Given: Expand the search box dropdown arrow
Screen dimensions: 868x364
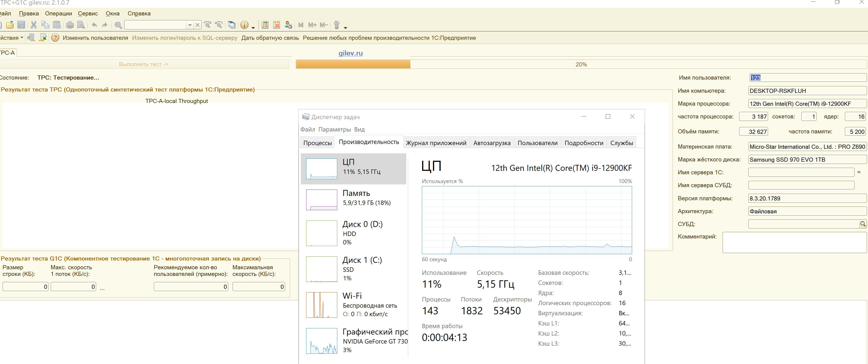Looking at the screenshot, I should pos(190,25).
